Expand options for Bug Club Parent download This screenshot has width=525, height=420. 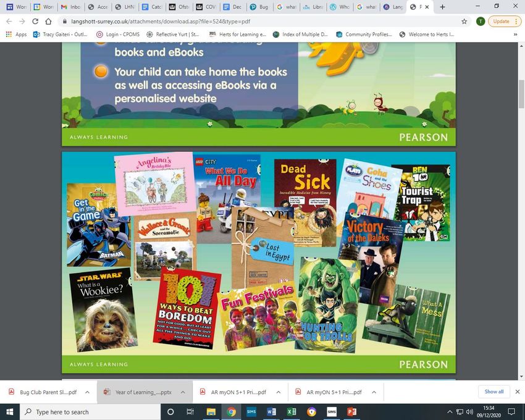pos(87,392)
